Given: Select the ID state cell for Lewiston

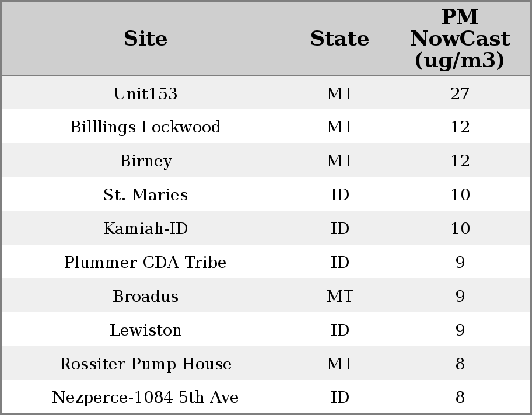Looking at the screenshot, I should point(339,330).
